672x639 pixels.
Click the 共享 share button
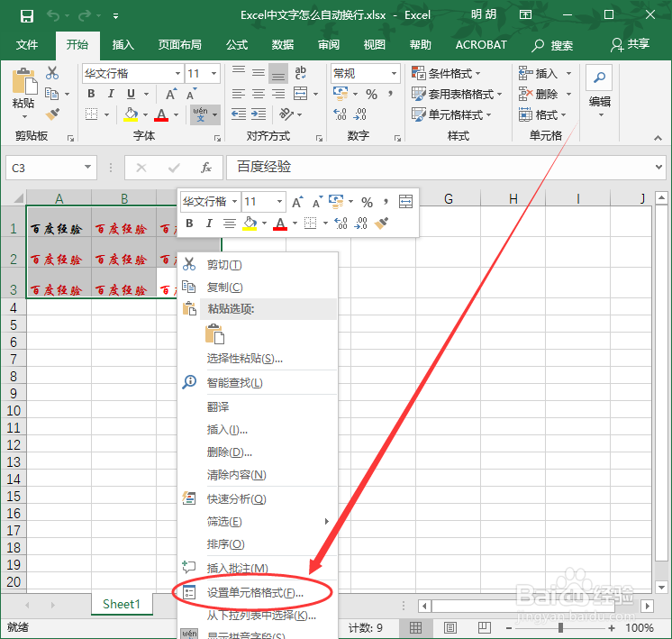630,44
